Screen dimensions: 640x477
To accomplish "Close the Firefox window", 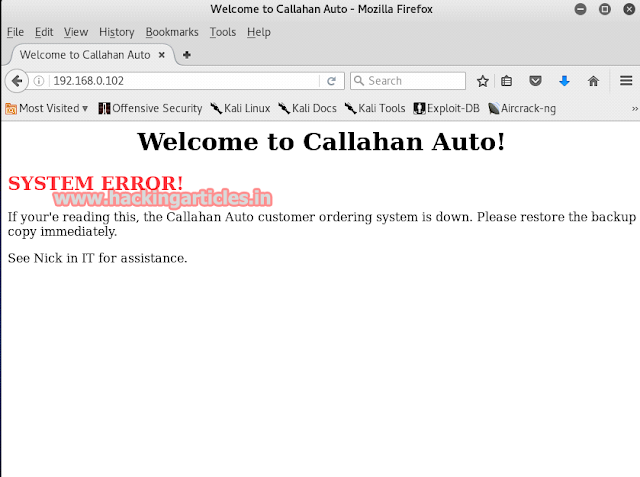I will 629,9.
